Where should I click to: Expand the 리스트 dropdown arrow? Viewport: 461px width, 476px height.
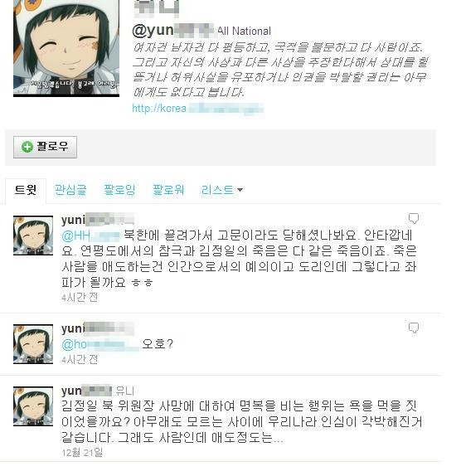[x=240, y=190]
